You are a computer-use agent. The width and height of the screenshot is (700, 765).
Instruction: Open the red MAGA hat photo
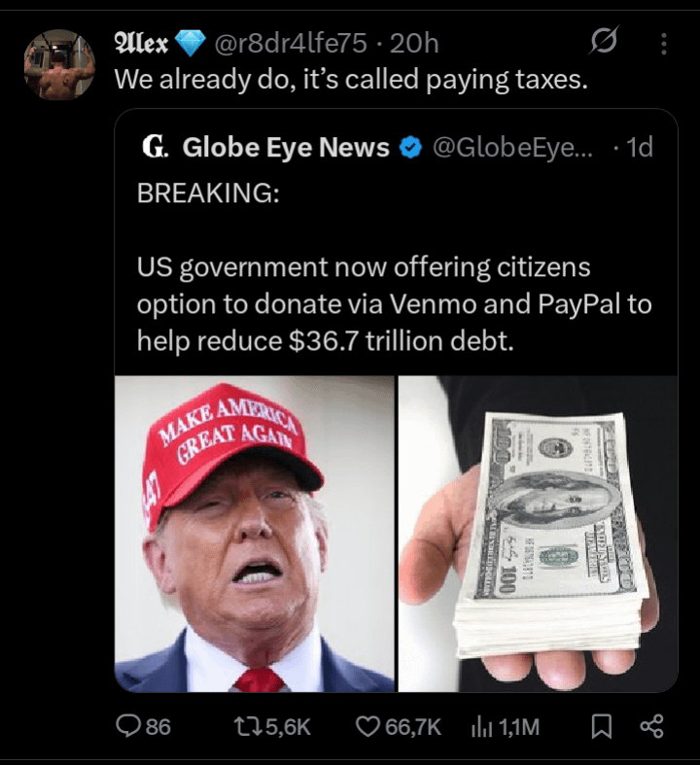[254, 534]
